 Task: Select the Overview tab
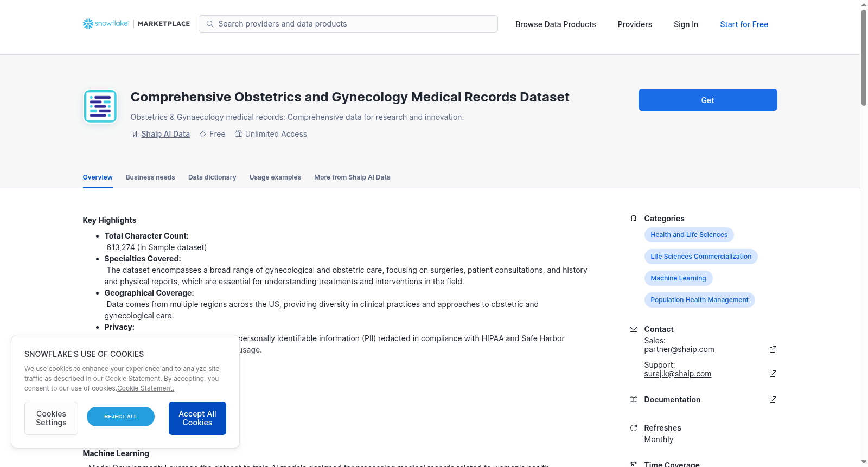pyautogui.click(x=98, y=177)
